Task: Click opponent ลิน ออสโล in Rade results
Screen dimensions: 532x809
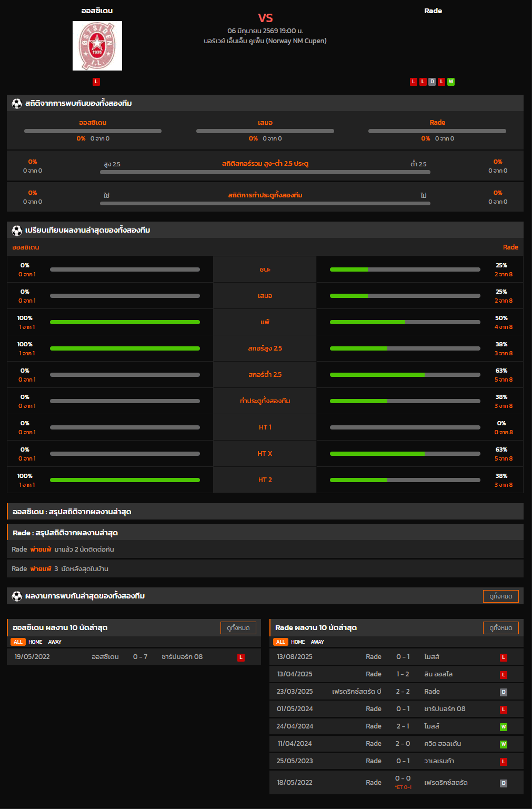Action: tap(438, 674)
